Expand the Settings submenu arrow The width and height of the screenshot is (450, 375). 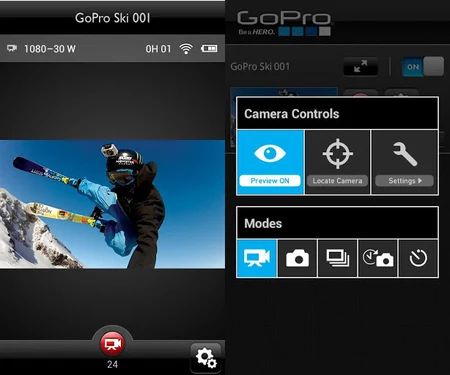[420, 181]
